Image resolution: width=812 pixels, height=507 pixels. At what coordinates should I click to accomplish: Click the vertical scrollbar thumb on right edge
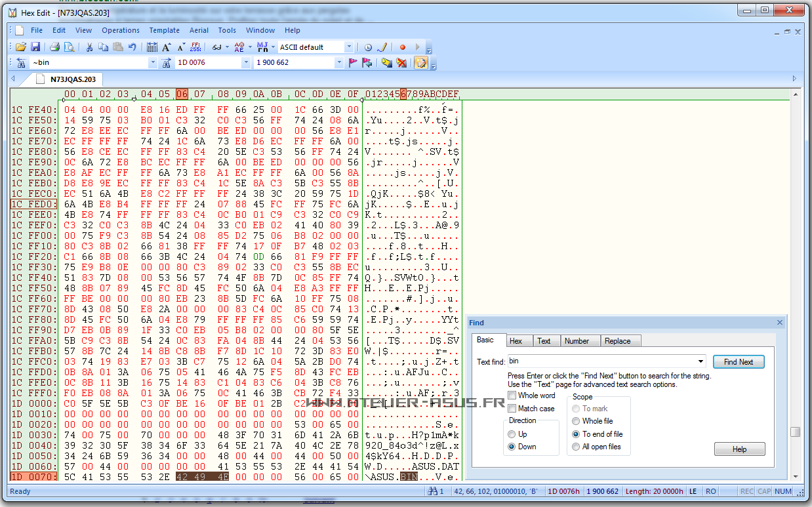coord(795,432)
